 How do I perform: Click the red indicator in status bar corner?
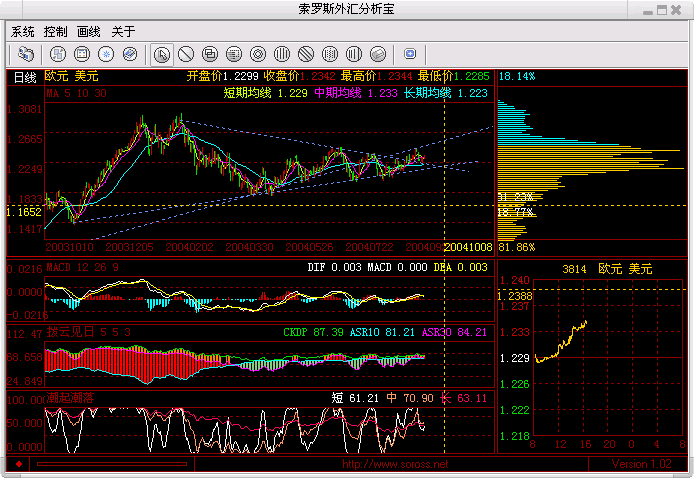coord(18,465)
